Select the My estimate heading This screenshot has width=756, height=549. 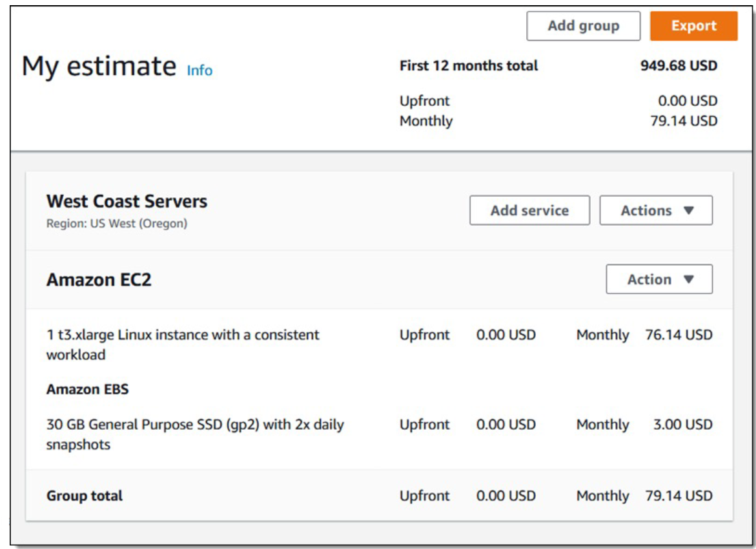99,66
